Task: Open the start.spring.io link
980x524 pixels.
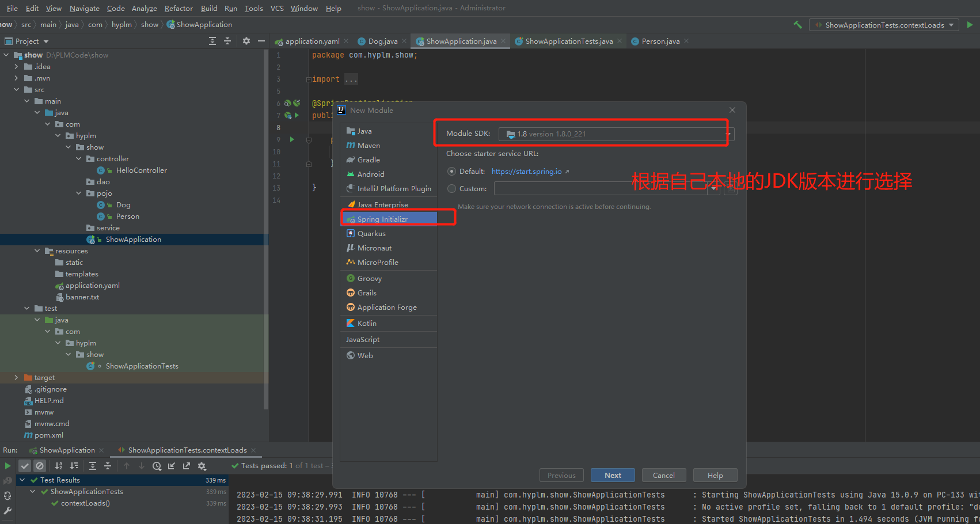Action: 527,171
